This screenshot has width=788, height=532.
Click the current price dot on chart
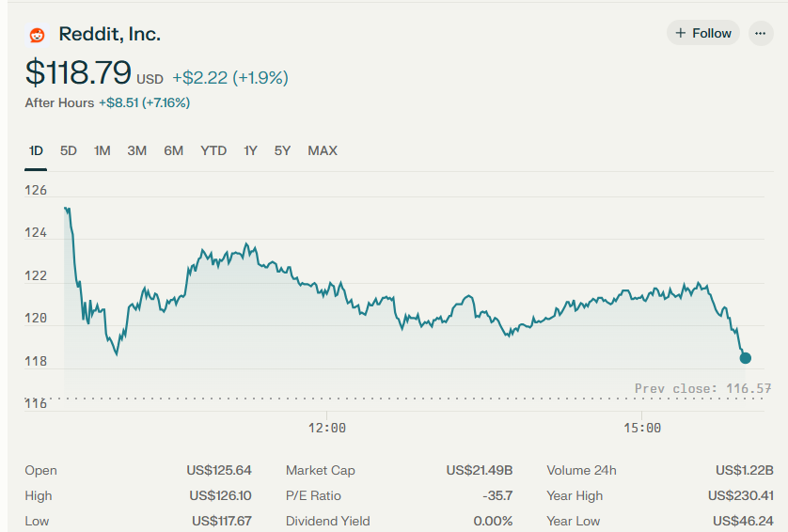[746, 358]
